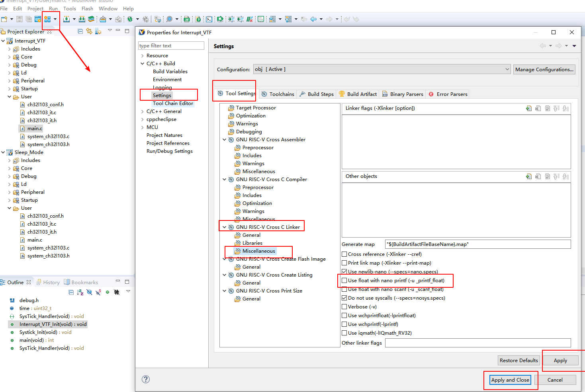The width and height of the screenshot is (585, 392).
Task: Click the a-z Sort icon in Outline toolbar
Action: point(80,292)
